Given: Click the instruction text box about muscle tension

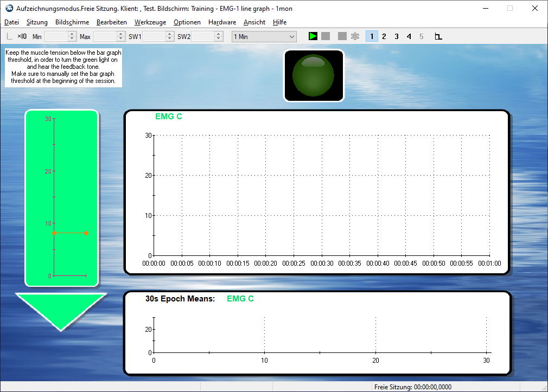Looking at the screenshot, I should tap(63, 67).
